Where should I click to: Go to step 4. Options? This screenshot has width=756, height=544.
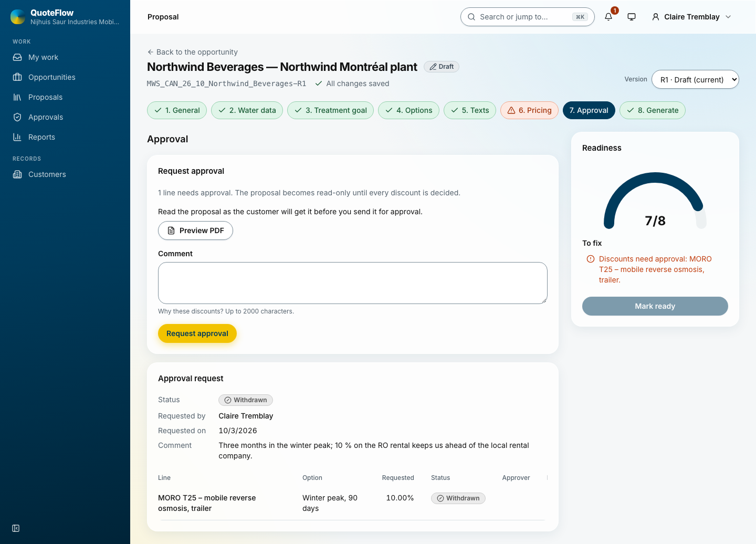pyautogui.click(x=408, y=110)
